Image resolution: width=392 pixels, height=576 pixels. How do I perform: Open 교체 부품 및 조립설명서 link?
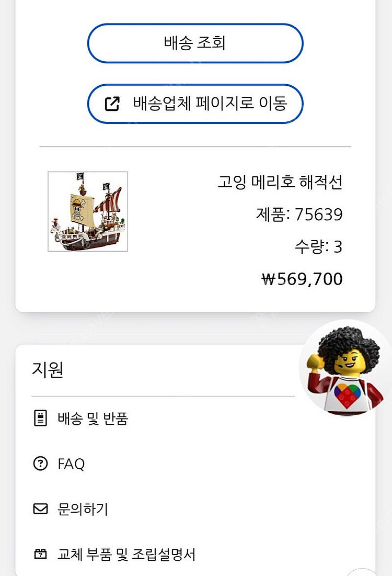(126, 554)
